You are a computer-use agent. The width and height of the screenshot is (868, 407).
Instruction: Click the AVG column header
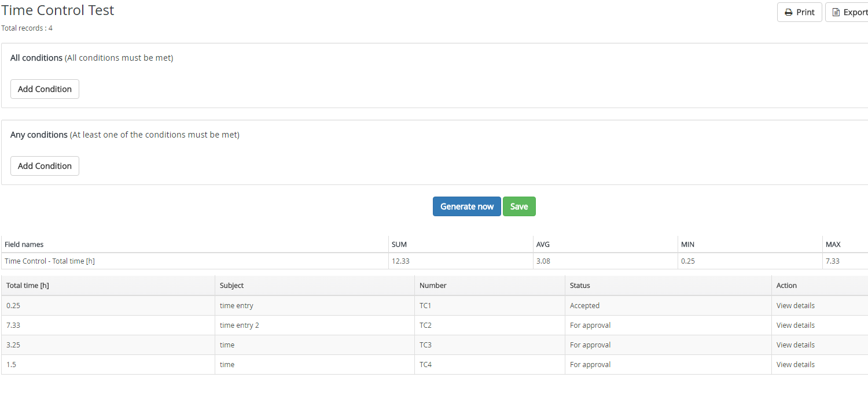605,245
